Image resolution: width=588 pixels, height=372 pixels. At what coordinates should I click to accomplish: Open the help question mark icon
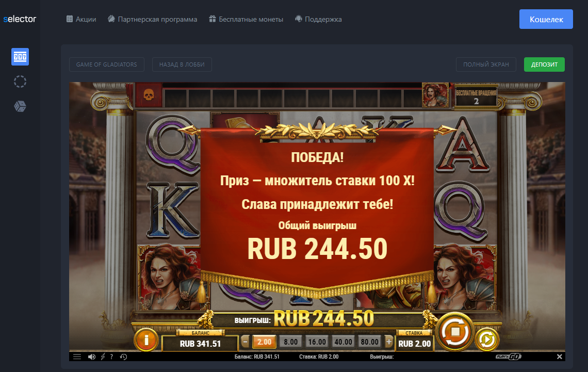[x=111, y=357]
